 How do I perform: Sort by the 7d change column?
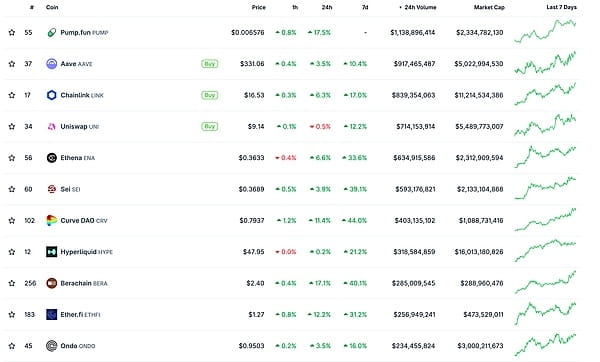click(x=365, y=7)
